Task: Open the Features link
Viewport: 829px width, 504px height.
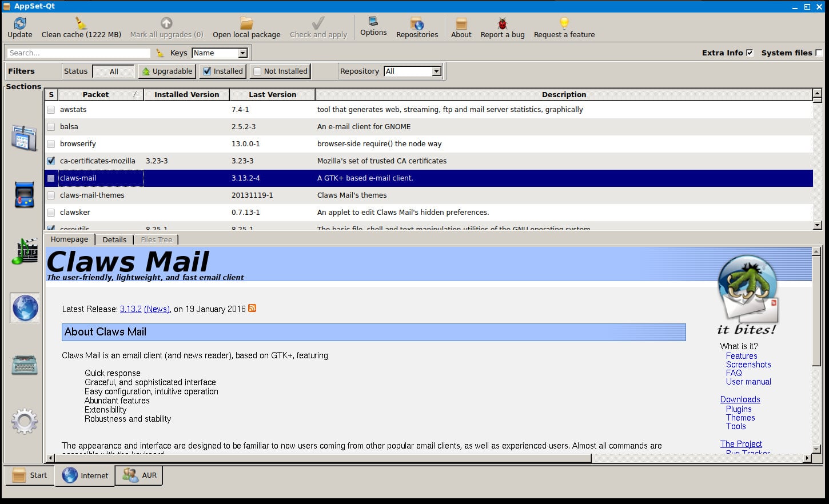Action: (x=742, y=356)
